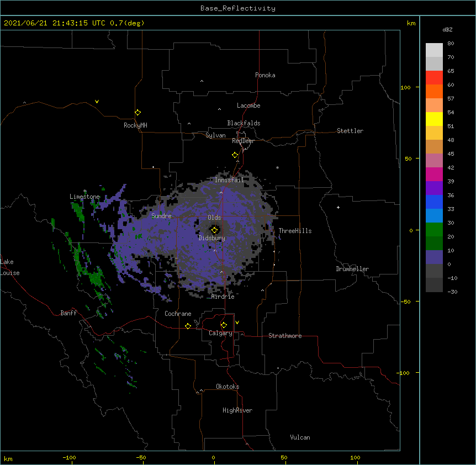Image resolution: width=476 pixels, height=465 pixels.
Task: Select the magenta 42 dBZ color swatch
Action: point(434,174)
